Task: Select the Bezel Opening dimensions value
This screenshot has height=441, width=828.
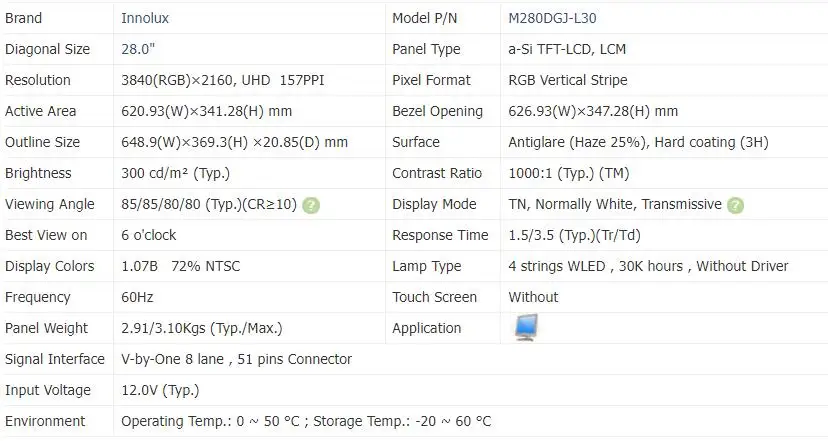Action: pyautogui.click(x=593, y=111)
